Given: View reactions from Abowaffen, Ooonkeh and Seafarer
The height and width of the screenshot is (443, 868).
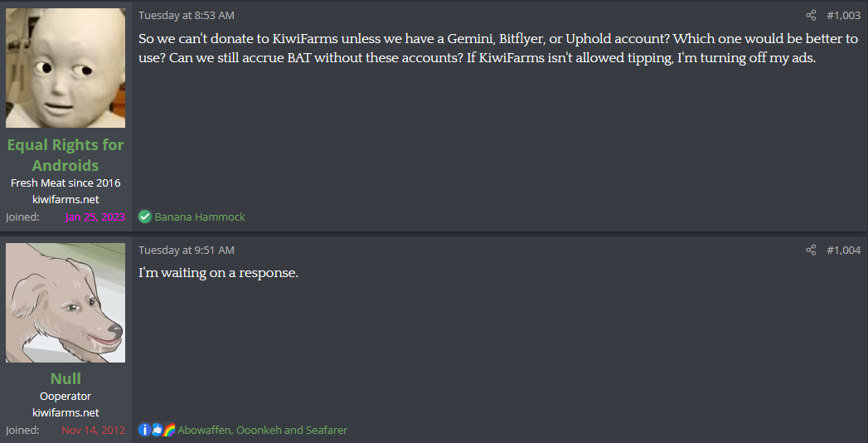Looking at the screenshot, I should click(x=263, y=431).
